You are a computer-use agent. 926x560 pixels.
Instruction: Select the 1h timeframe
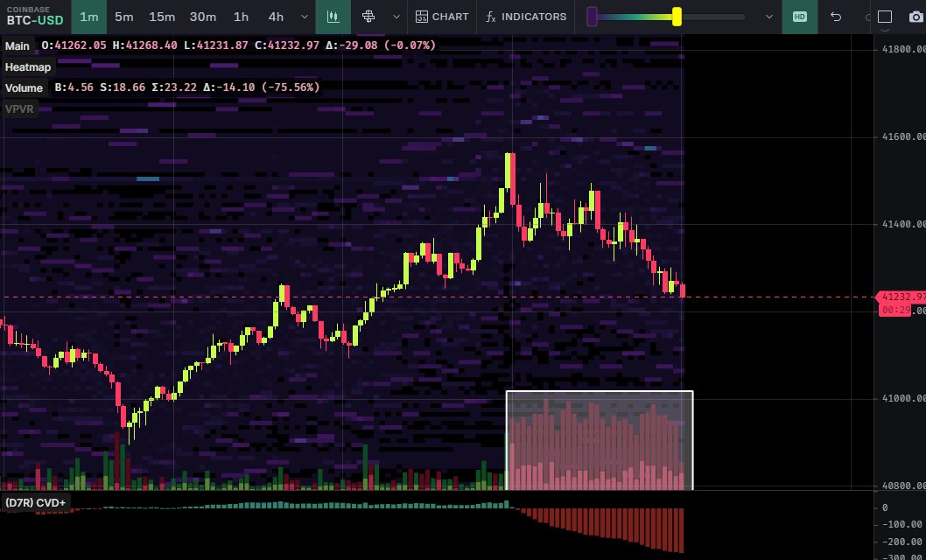coord(241,17)
